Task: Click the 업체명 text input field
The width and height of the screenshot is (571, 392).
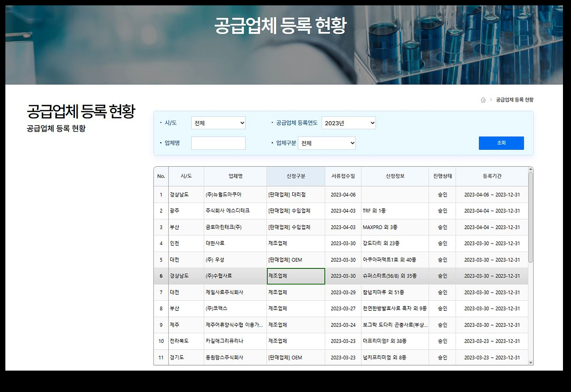Action: point(218,143)
